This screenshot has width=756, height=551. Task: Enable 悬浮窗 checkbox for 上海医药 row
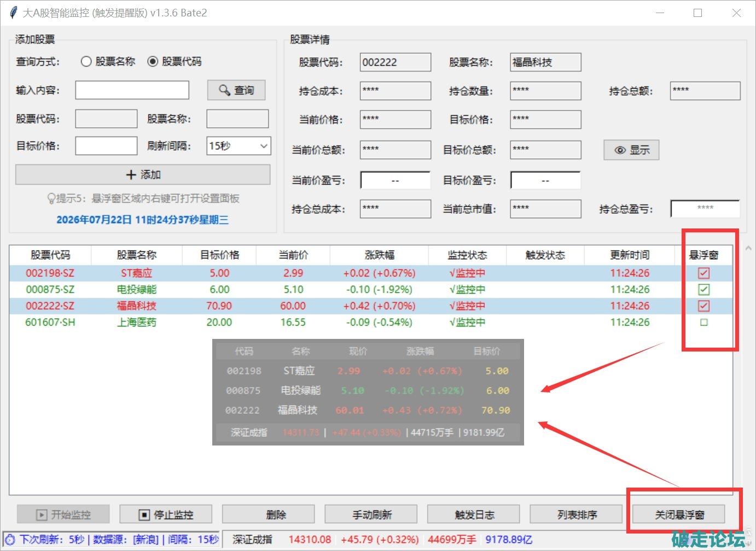(704, 323)
